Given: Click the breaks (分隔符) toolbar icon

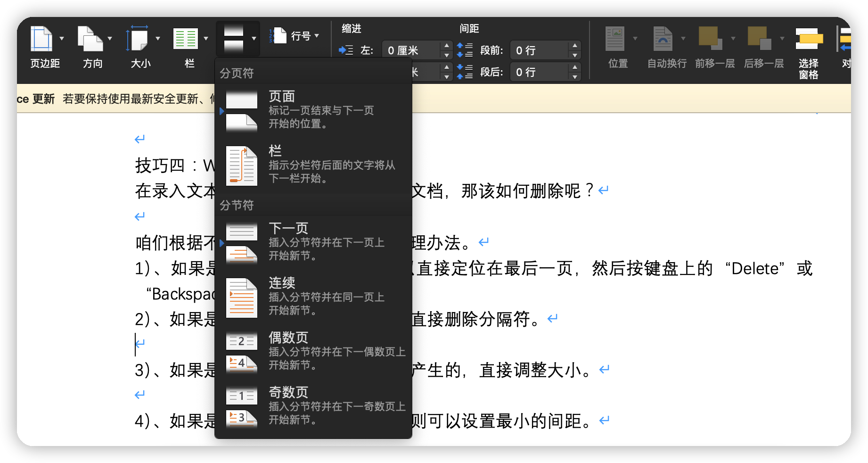Looking at the screenshot, I should tap(234, 39).
